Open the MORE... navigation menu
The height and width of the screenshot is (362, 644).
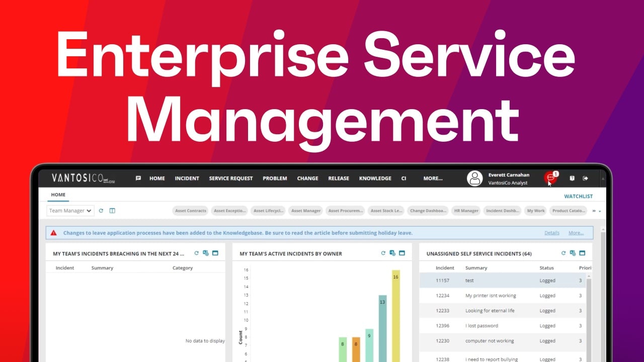pyautogui.click(x=433, y=178)
